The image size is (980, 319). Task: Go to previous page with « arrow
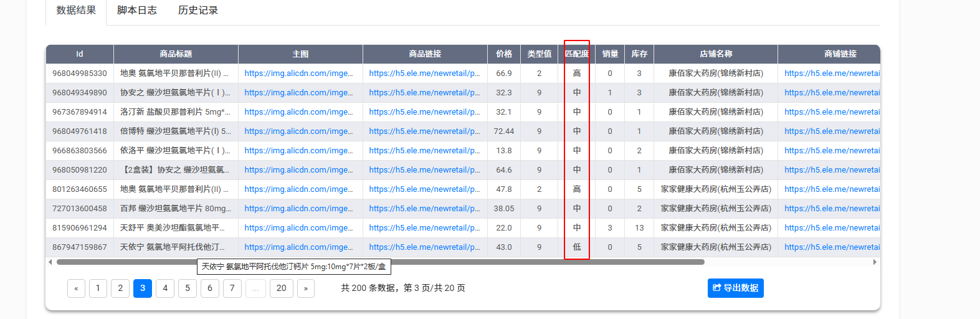pyautogui.click(x=76, y=288)
